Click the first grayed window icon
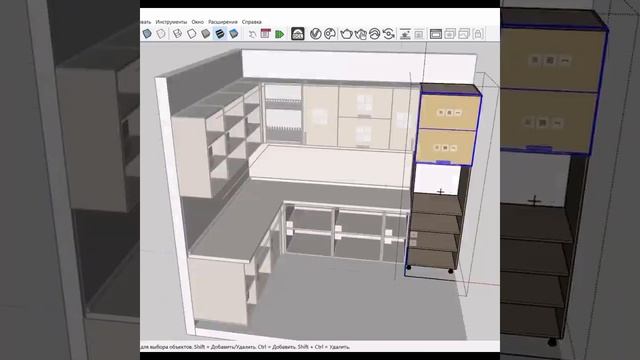The image size is (640, 360). point(450,33)
